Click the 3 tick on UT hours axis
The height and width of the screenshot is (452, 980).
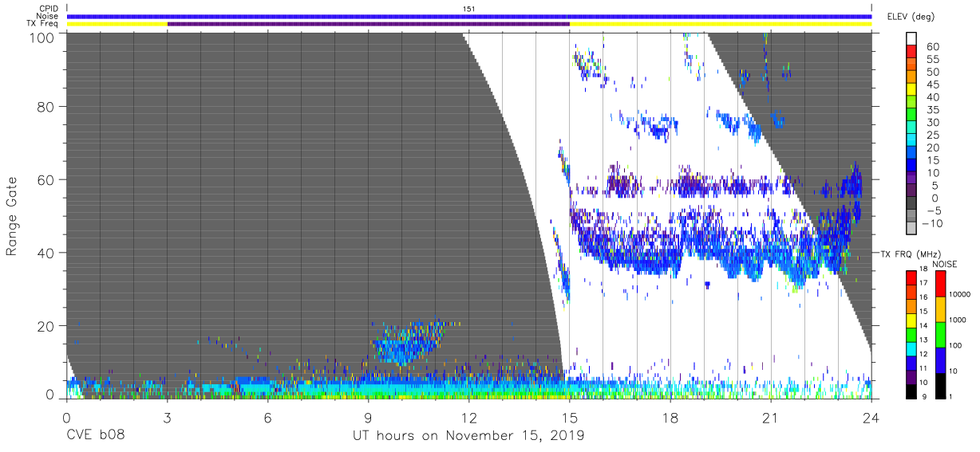[167, 417]
